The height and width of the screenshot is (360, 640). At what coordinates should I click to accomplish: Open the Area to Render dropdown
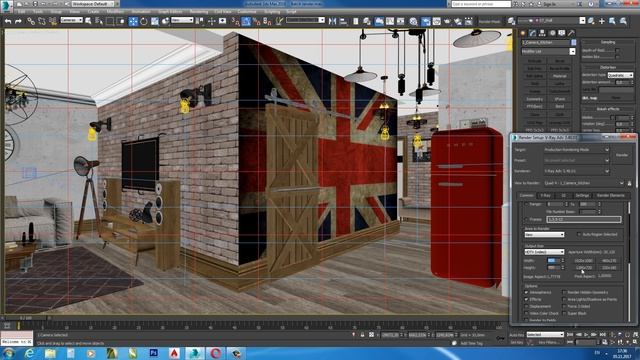[x=544, y=235]
